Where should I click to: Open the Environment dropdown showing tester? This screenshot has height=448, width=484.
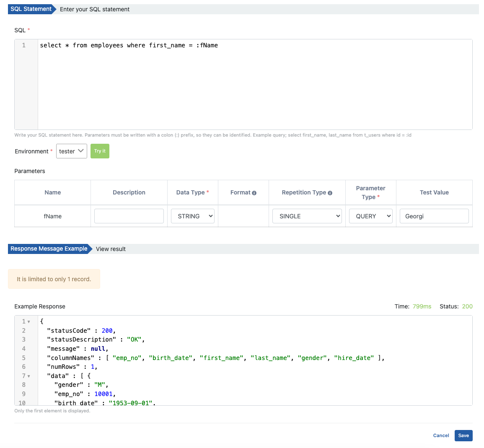click(x=71, y=151)
